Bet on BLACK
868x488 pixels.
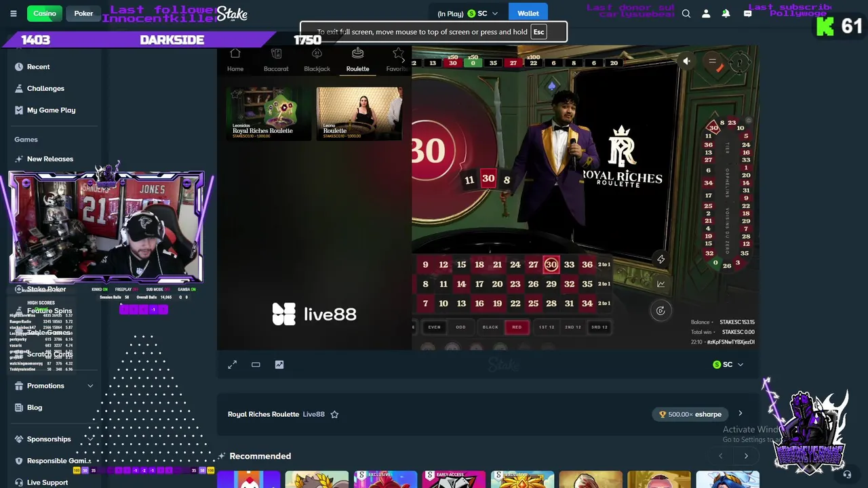pos(490,327)
